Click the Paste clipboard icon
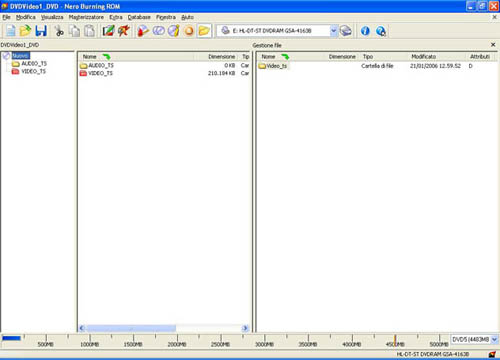This screenshot has width=500, height=360. [x=89, y=31]
